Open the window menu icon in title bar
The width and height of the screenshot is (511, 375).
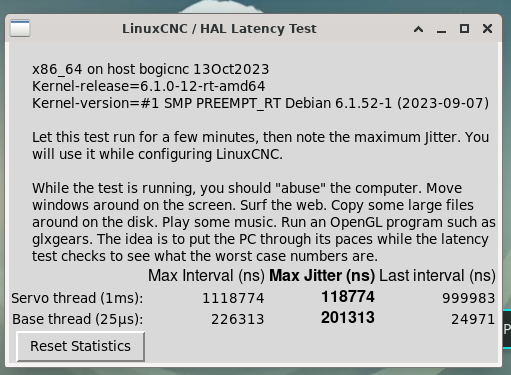tap(20, 28)
